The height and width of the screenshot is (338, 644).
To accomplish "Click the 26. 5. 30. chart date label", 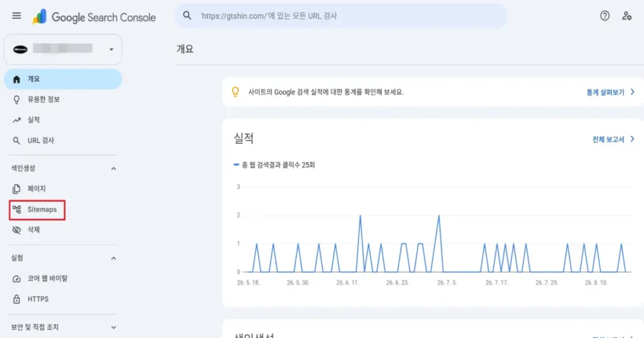I will 297,283.
